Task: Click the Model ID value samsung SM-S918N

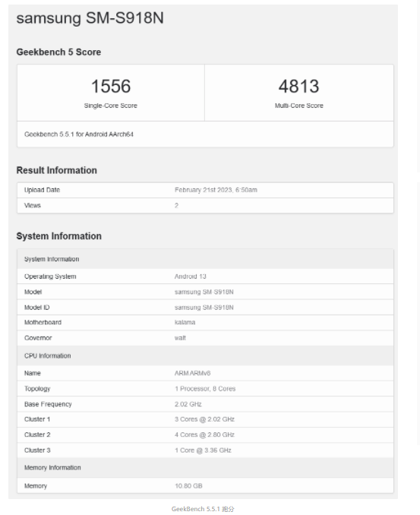Action: click(x=204, y=307)
